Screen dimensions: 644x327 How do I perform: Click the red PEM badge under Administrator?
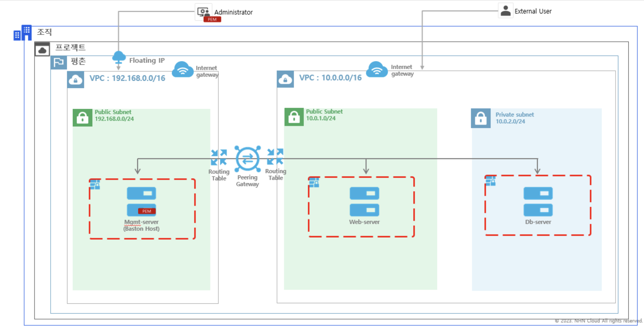point(212,19)
